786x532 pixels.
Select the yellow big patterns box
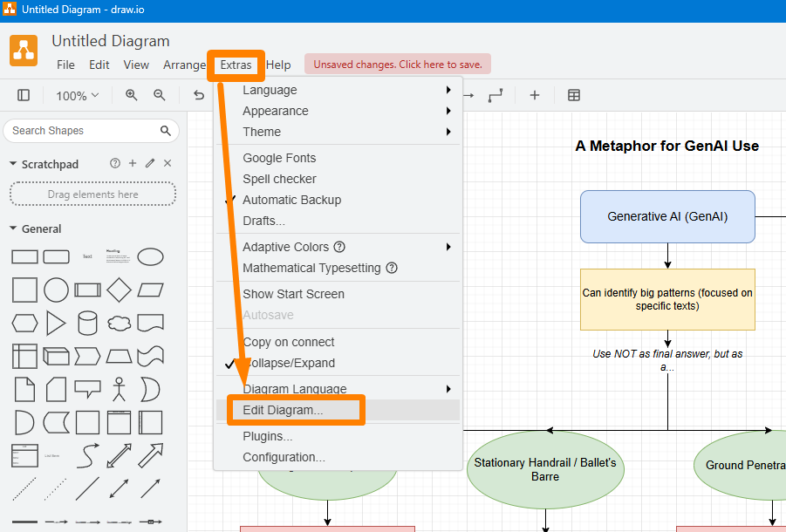667,299
